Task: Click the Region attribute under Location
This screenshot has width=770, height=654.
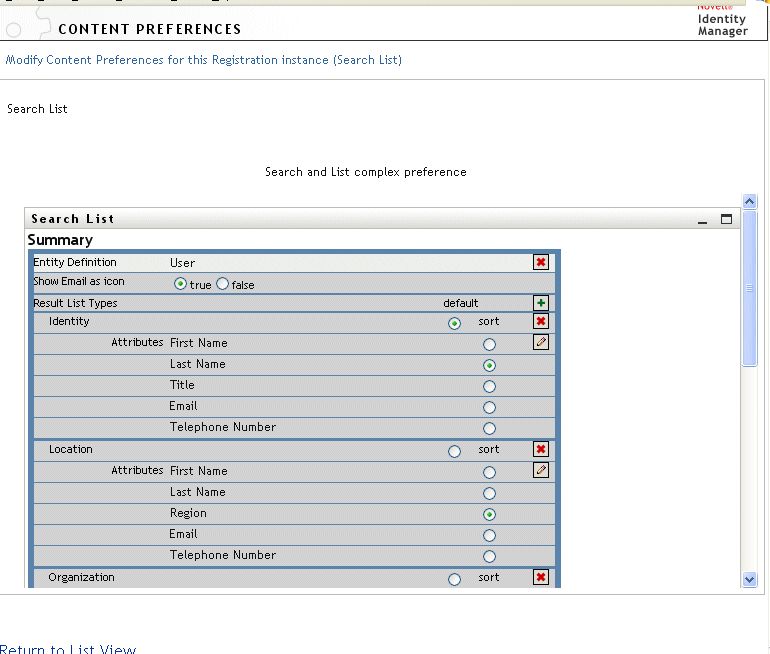Action: pyautogui.click(x=188, y=513)
